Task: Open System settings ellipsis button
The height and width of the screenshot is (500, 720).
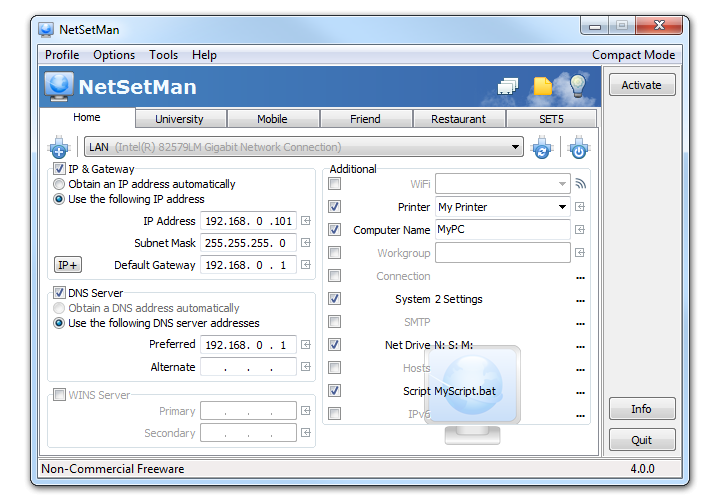Action: click(580, 301)
